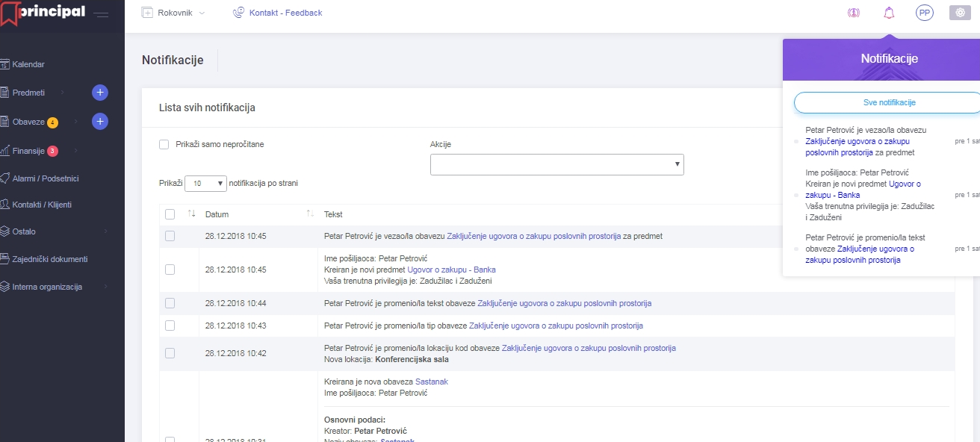Click the notification bell icon
Screen dimensions: 980x442
pyautogui.click(x=889, y=13)
